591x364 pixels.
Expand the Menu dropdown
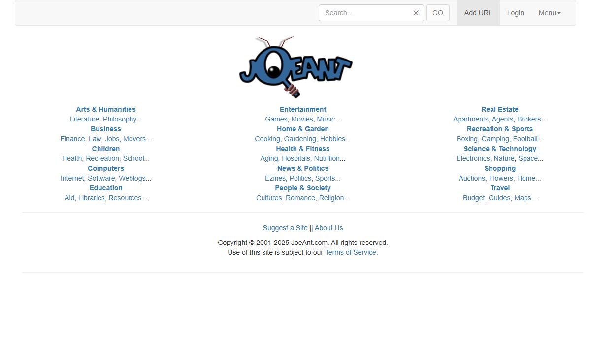550,13
